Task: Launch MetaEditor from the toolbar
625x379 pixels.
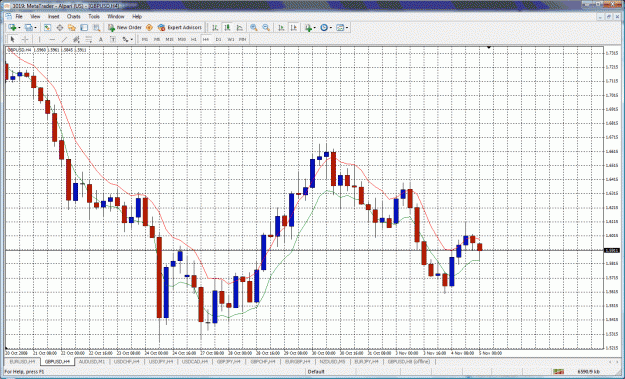Action: tap(149, 27)
